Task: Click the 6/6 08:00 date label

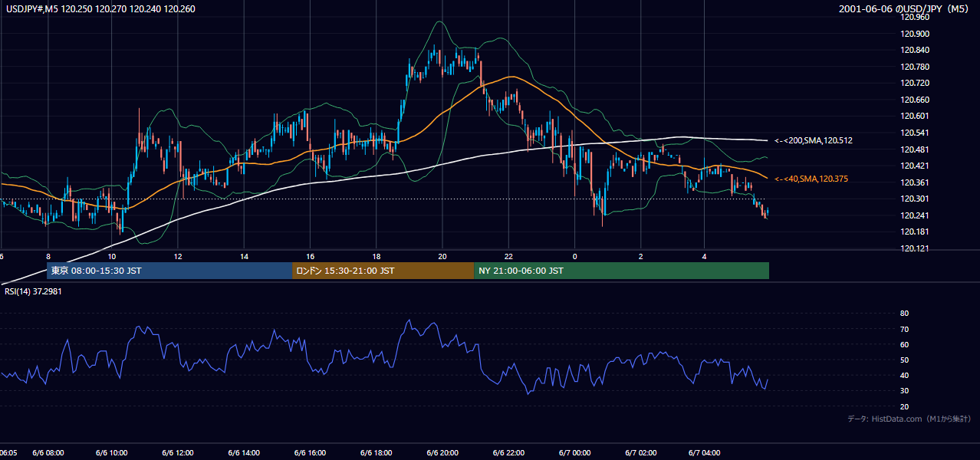Action: (48, 453)
